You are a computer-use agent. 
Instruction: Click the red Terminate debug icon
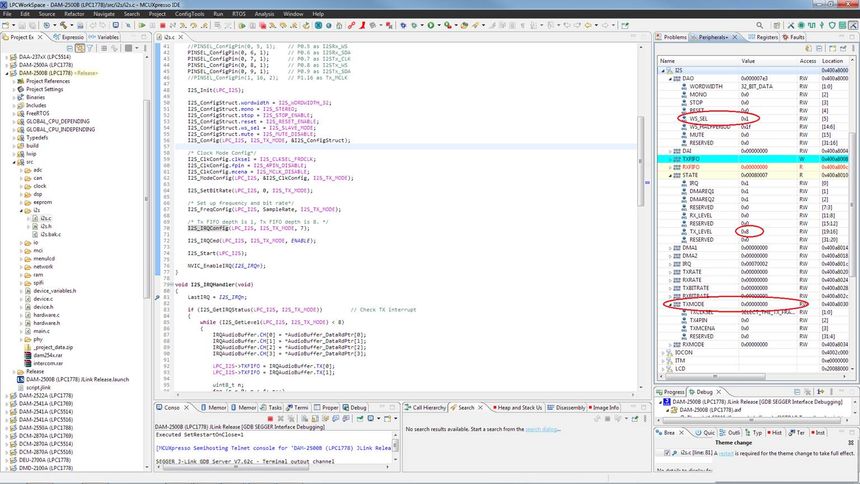pos(162,25)
